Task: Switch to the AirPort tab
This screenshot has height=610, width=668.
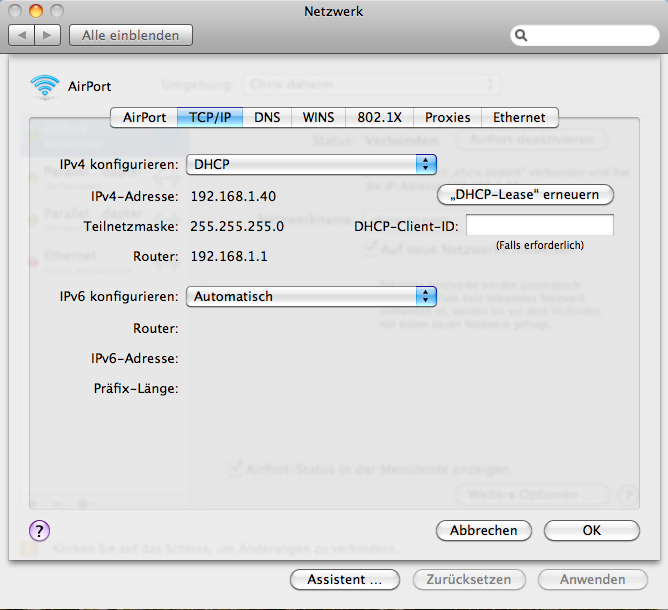Action: (144, 118)
